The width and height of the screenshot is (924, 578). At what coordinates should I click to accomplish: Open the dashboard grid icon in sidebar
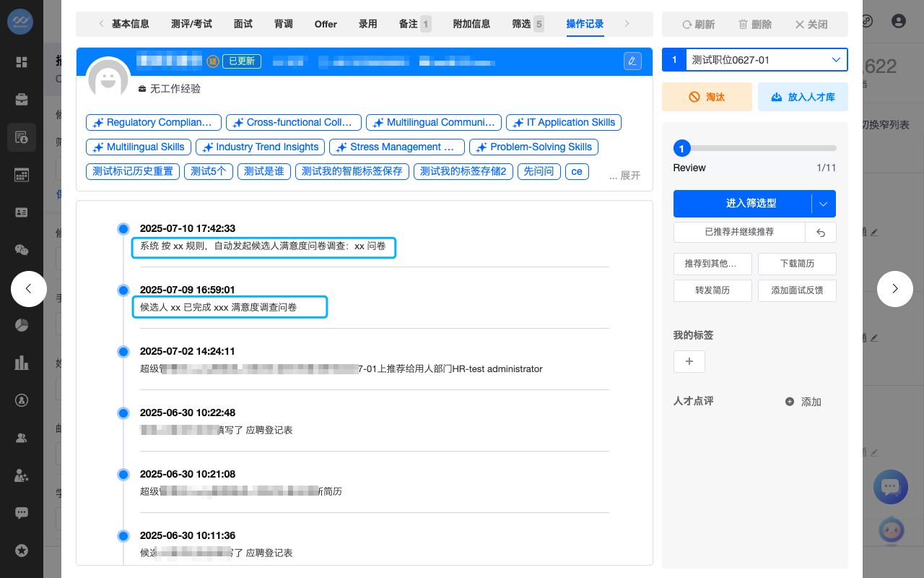(x=22, y=62)
